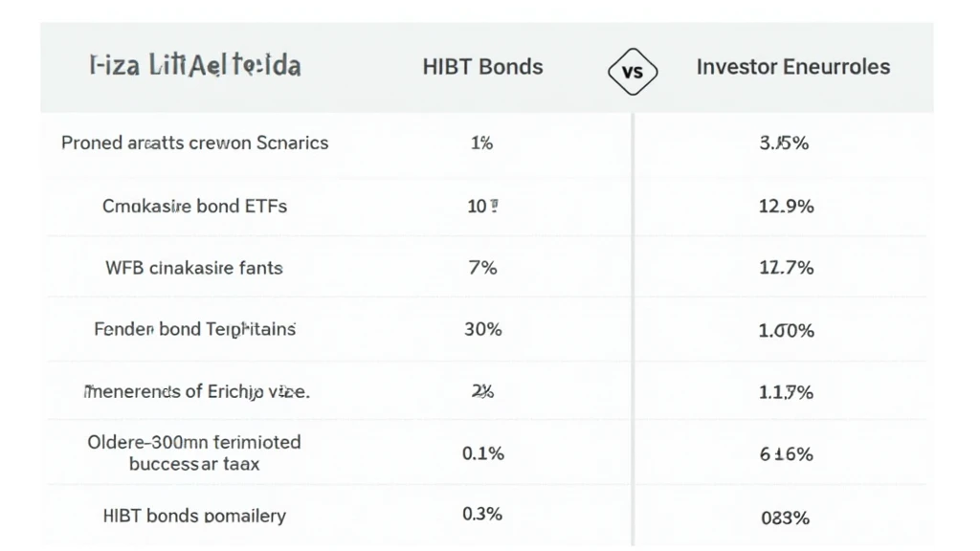This screenshot has width=980, height=551.
Task: Click the 1% value under HIBT Bonds
Action: tap(482, 143)
